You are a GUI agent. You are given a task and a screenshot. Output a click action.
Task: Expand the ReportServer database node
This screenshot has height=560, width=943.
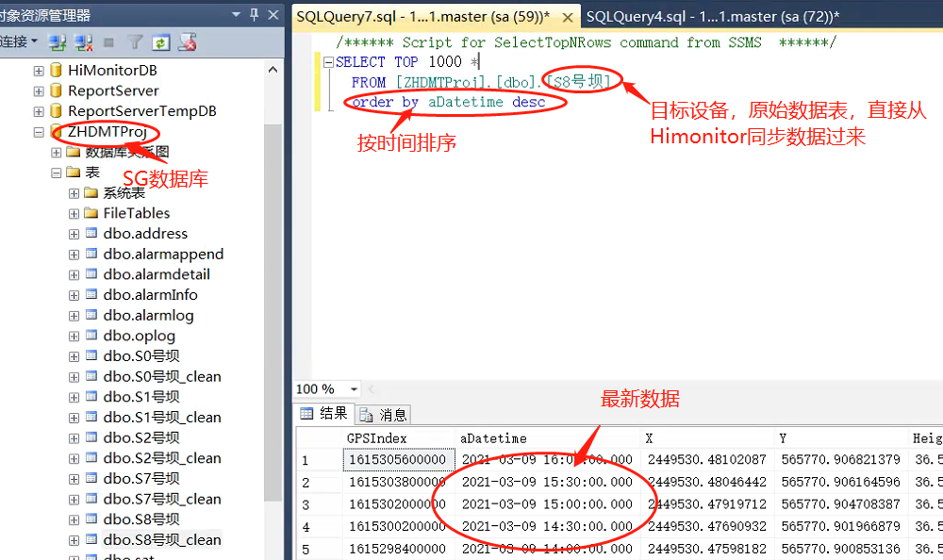[39, 91]
